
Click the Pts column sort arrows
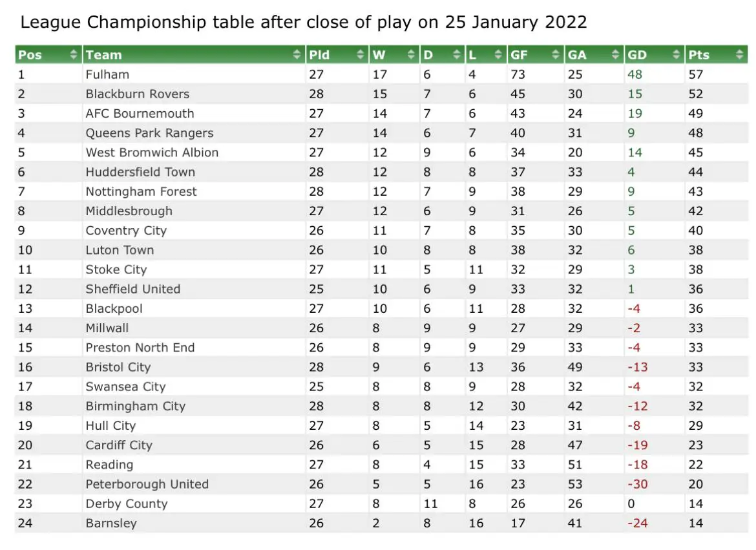(x=740, y=54)
